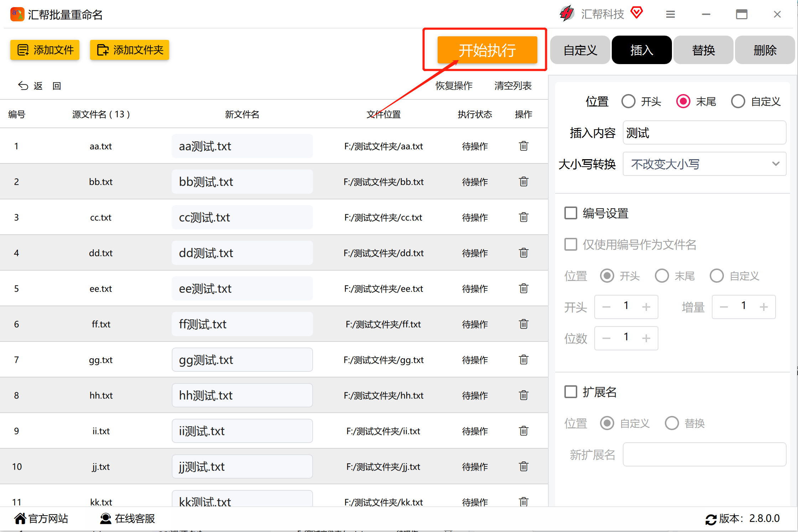Click the refresh icon next to 版本
Image resolution: width=798 pixels, height=532 pixels.
pos(711,520)
